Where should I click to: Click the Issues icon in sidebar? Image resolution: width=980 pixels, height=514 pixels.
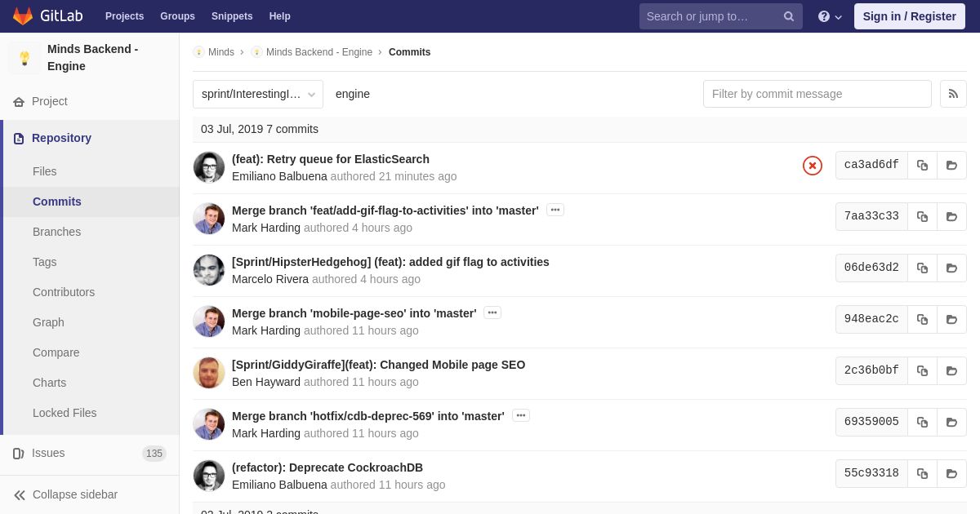coord(19,454)
